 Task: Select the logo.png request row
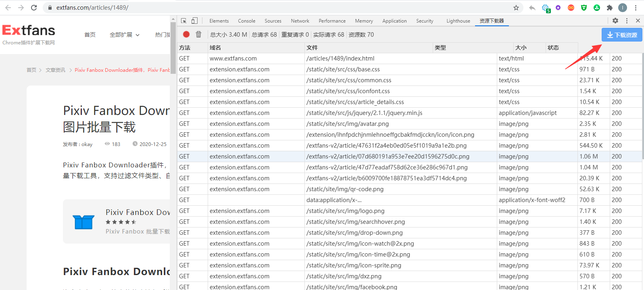point(409,211)
